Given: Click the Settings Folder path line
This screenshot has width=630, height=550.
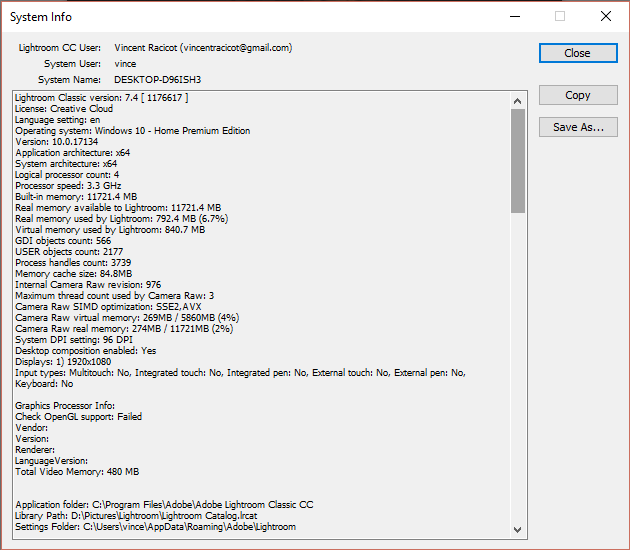Looking at the screenshot, I should point(155,527).
